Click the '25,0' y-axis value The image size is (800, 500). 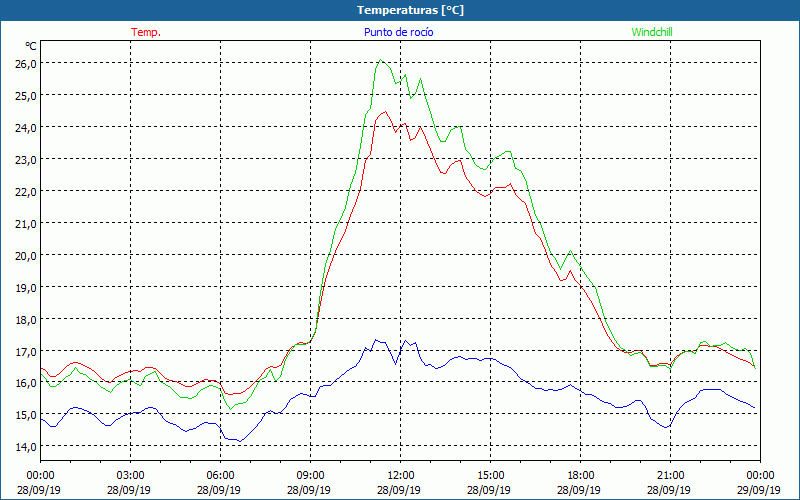26,96
